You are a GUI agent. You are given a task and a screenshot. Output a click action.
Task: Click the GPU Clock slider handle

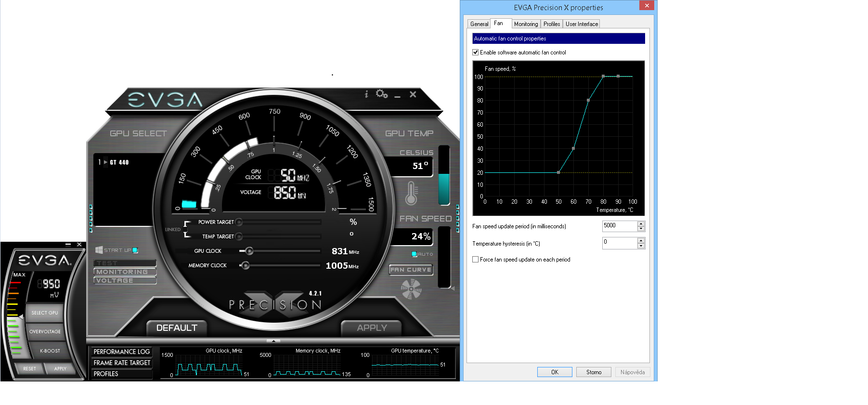(x=249, y=251)
